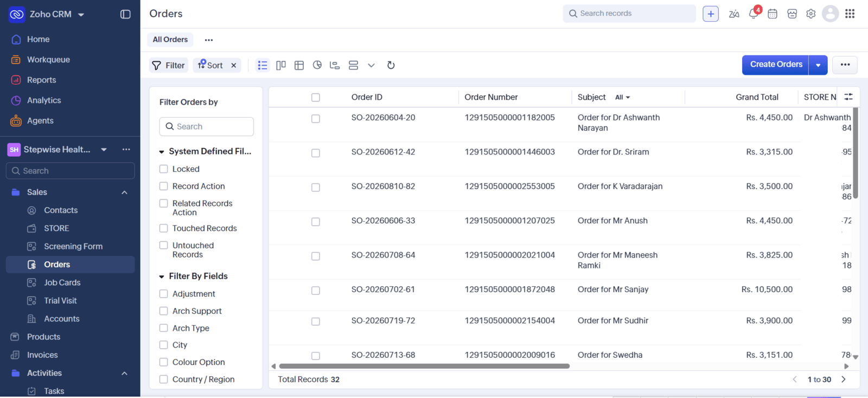Open the All Orders view tab
This screenshot has width=868, height=398.
(170, 40)
